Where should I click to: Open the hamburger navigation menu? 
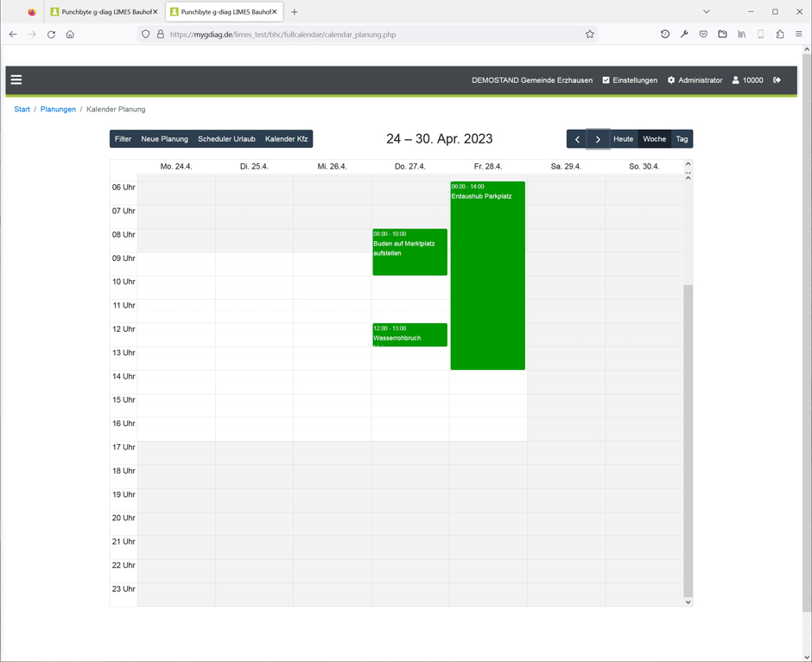coord(16,80)
